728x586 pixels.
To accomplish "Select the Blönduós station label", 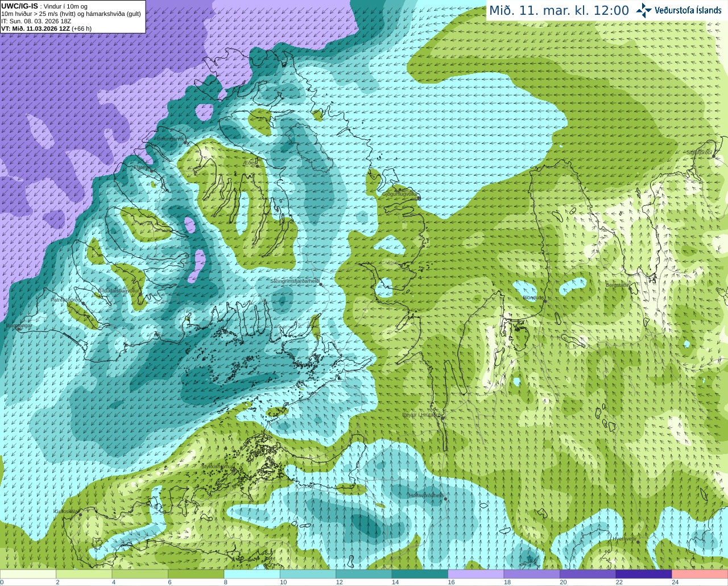I will 533,298.
